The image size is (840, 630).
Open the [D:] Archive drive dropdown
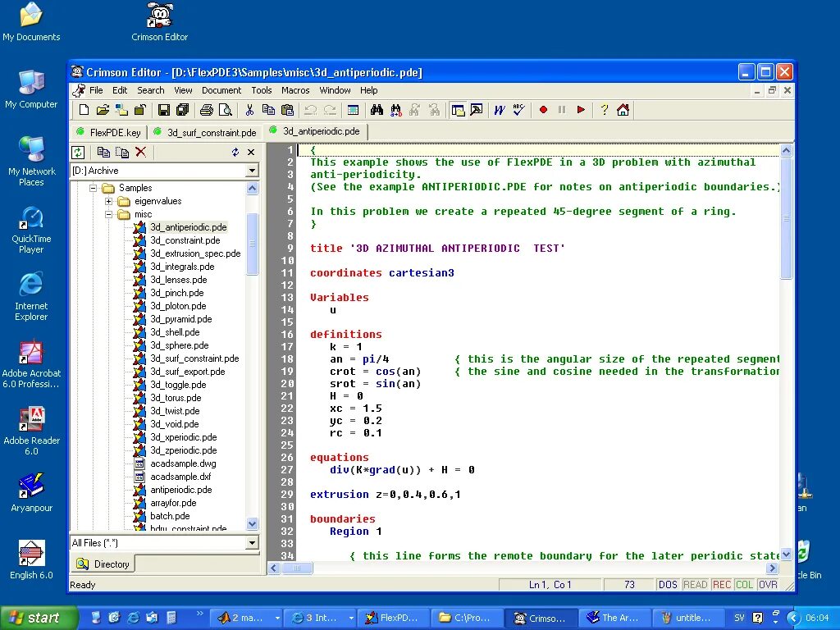pos(252,171)
